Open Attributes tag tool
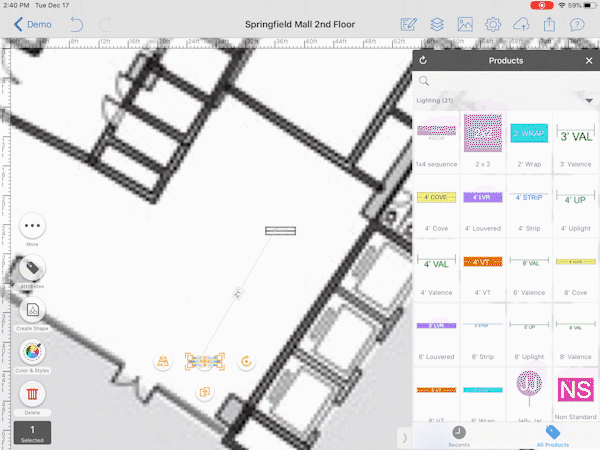The width and height of the screenshot is (600, 450). pyautogui.click(x=32, y=268)
